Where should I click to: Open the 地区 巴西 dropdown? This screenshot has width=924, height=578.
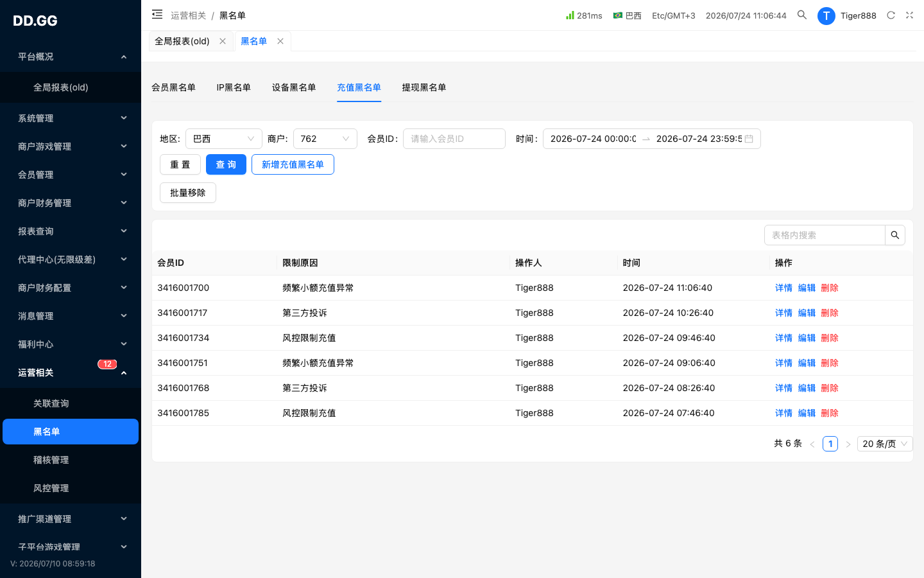point(224,139)
